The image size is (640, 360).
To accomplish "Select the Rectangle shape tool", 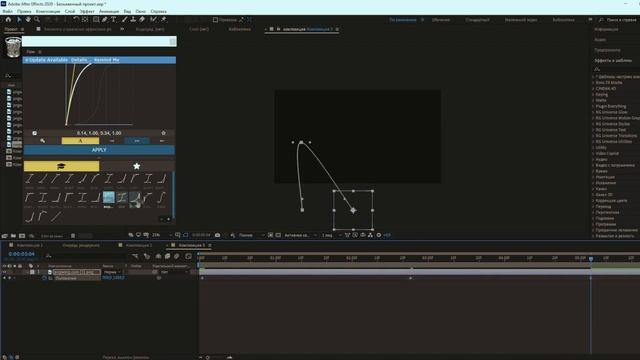I will 96,19.
